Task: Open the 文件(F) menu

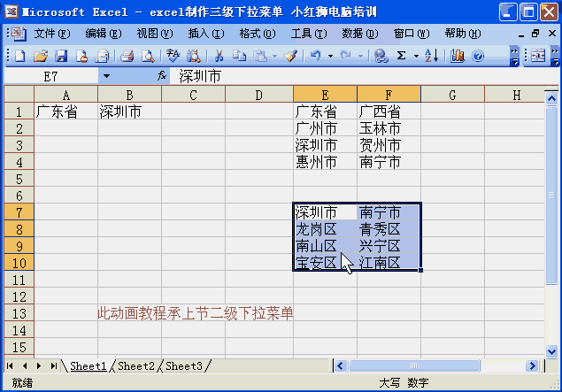Action: (52, 34)
